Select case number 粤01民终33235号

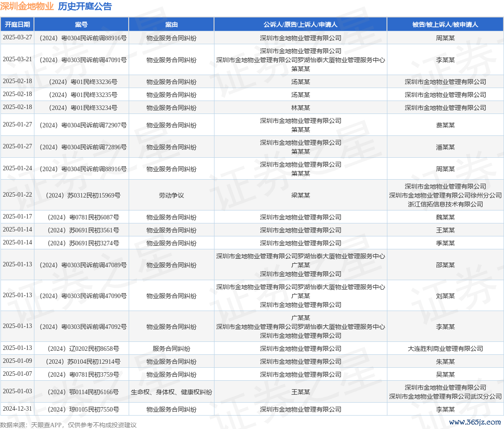(x=83, y=95)
